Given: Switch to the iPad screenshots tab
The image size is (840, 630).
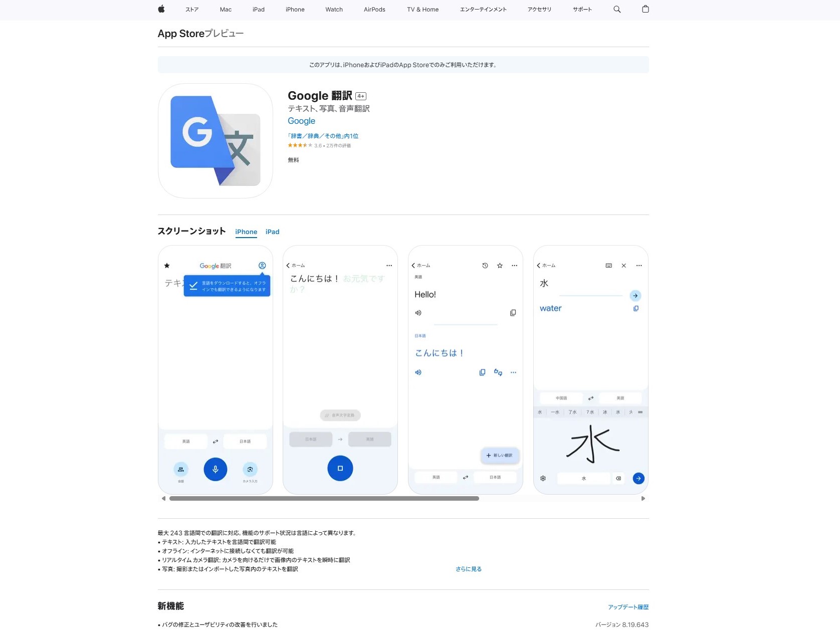Looking at the screenshot, I should point(272,232).
